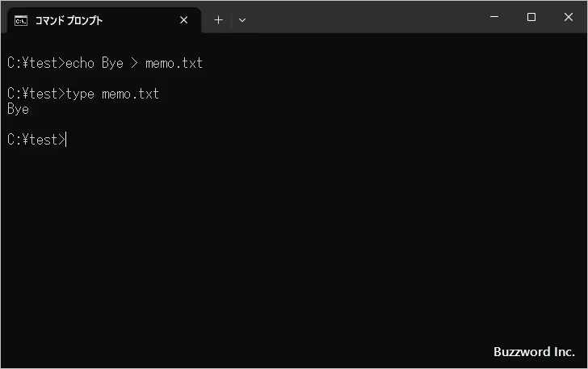
Task: Click 'memo.txt' in the echo command
Action: [x=174, y=63]
